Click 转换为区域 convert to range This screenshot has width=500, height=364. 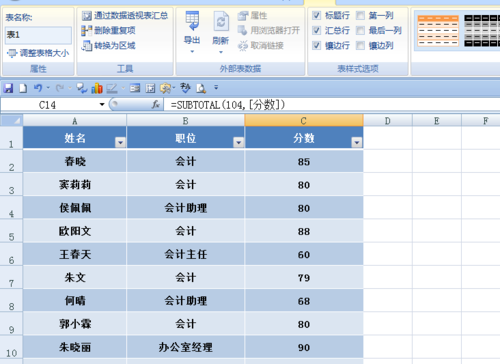(109, 45)
